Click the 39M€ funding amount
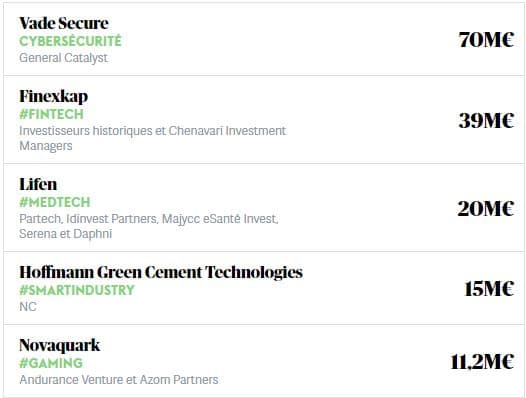 pyautogui.click(x=486, y=120)
